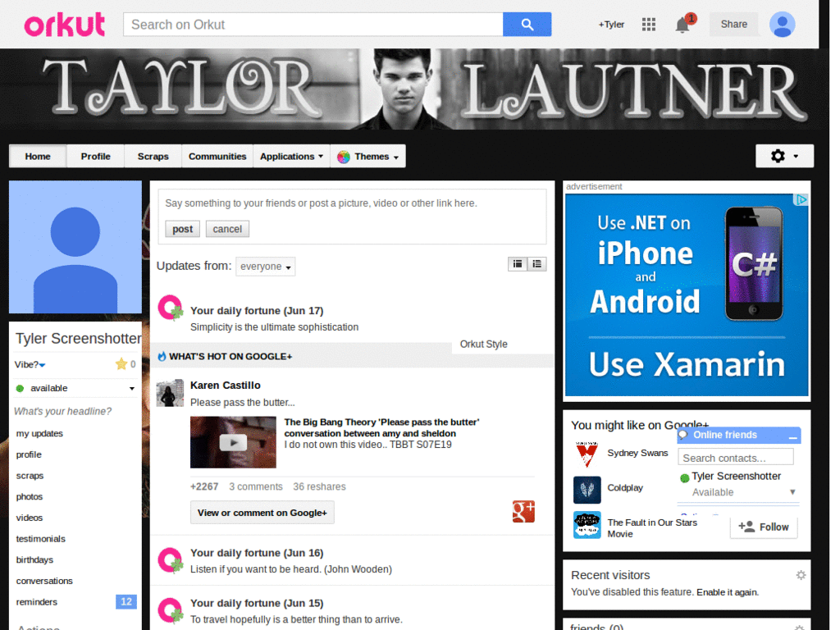Open my updates in sidebar
Viewport: 840px width, 630px height.
39,433
